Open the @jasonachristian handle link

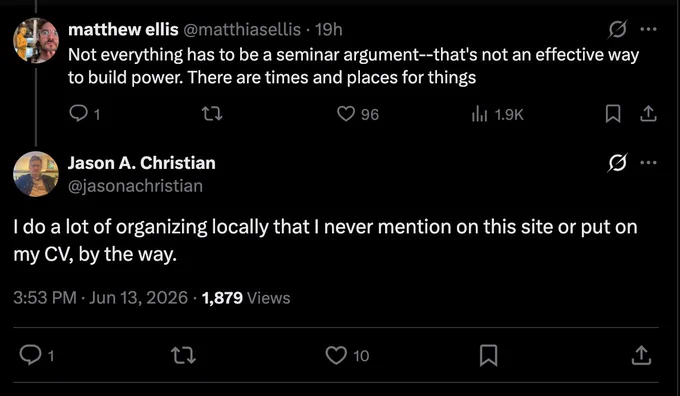click(135, 186)
